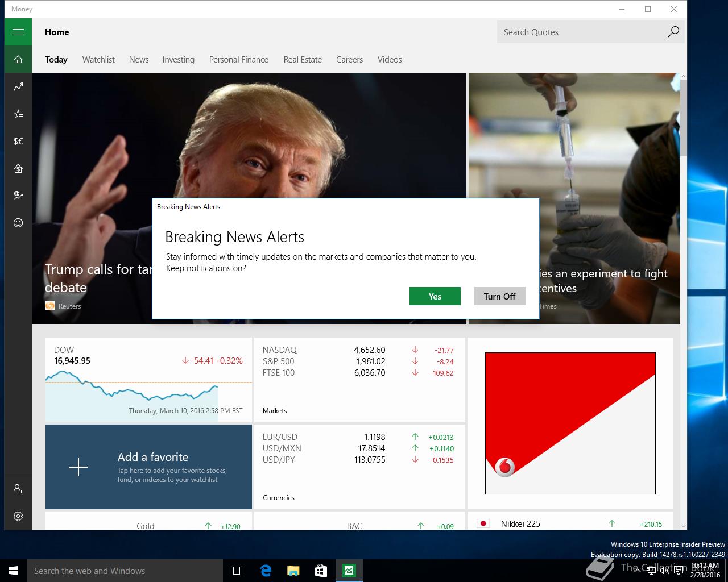Click the Search the web and Windows box
Screen dimensions: 728x582
(x=125, y=571)
